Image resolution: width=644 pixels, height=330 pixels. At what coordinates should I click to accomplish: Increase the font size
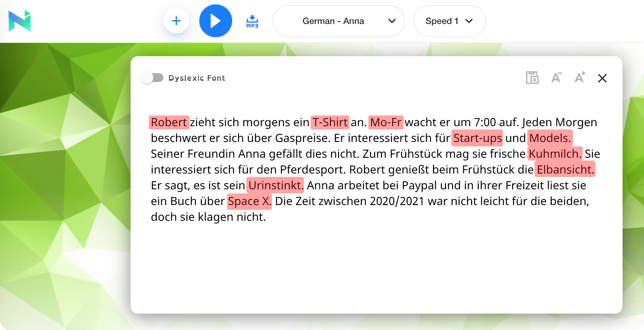(x=580, y=77)
